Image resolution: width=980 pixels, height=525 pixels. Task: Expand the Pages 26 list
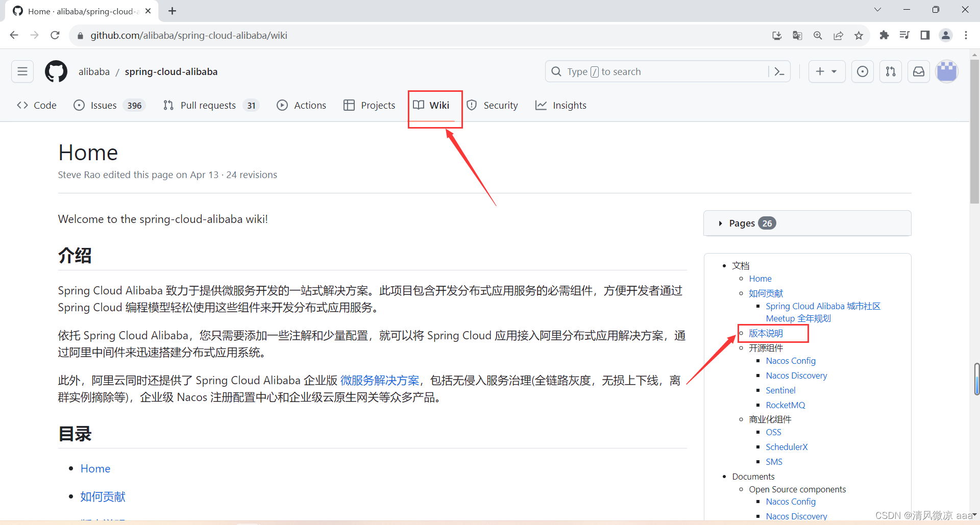(x=807, y=223)
